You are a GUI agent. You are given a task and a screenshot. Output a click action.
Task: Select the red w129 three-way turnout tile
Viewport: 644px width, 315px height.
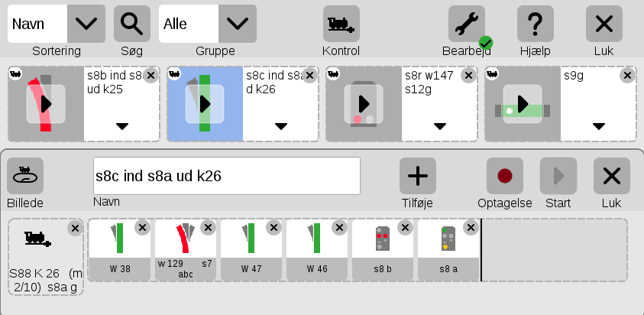point(186,250)
